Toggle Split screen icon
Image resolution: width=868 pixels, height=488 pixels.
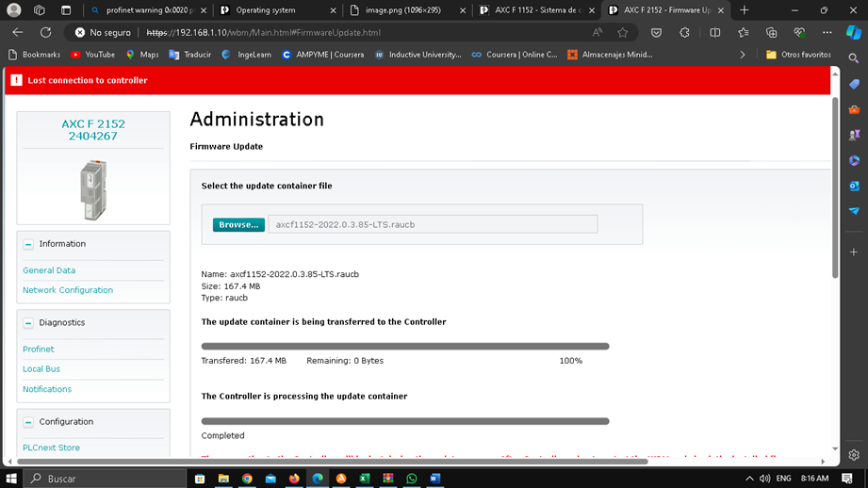[714, 33]
